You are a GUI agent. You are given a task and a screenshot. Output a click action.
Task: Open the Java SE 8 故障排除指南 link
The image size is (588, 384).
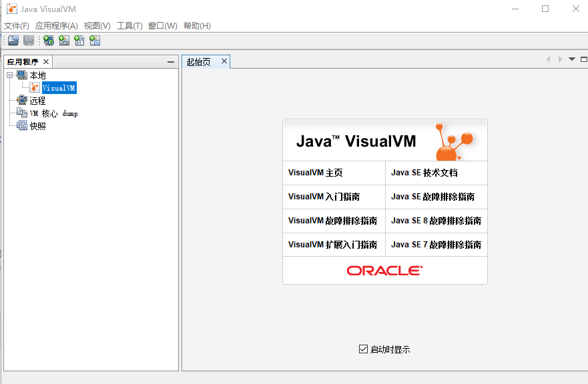(436, 221)
